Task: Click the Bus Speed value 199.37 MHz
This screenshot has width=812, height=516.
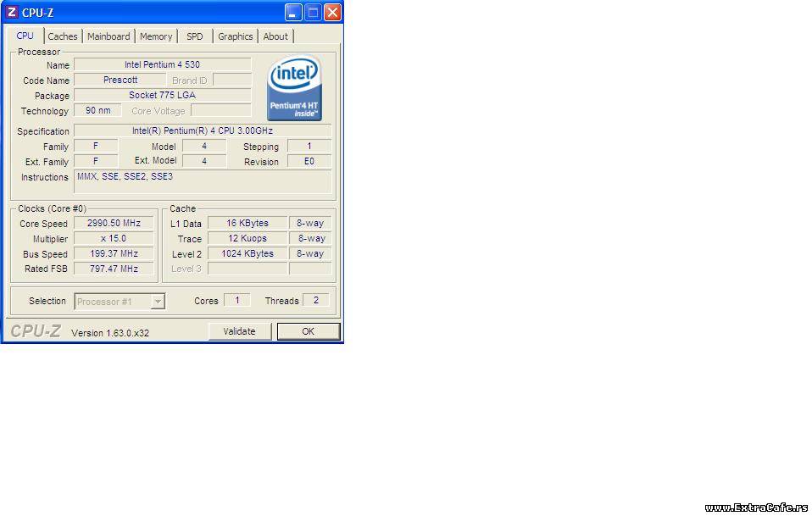Action: pyautogui.click(x=114, y=253)
